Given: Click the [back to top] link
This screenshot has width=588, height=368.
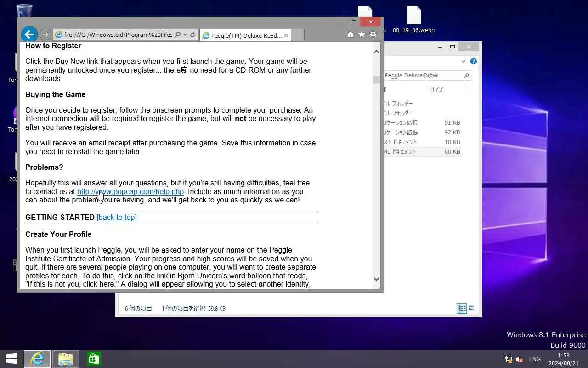Looking at the screenshot, I should [x=117, y=217].
